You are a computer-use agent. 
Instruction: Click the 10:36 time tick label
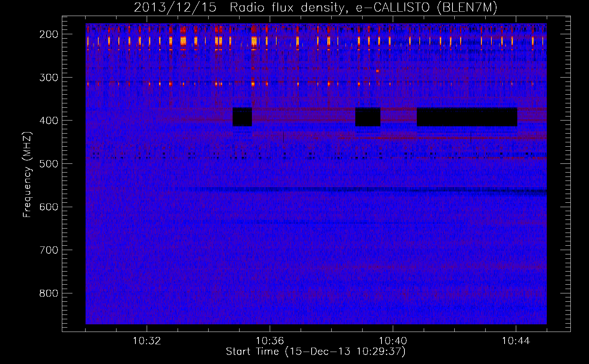tap(270, 341)
